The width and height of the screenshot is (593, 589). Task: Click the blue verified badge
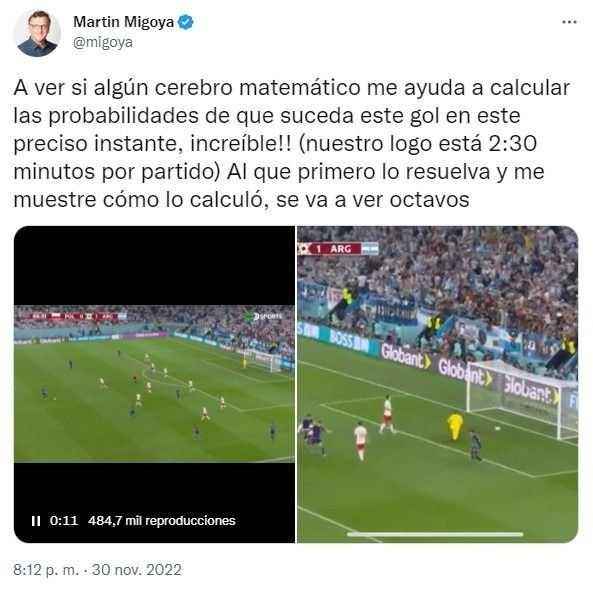point(185,22)
